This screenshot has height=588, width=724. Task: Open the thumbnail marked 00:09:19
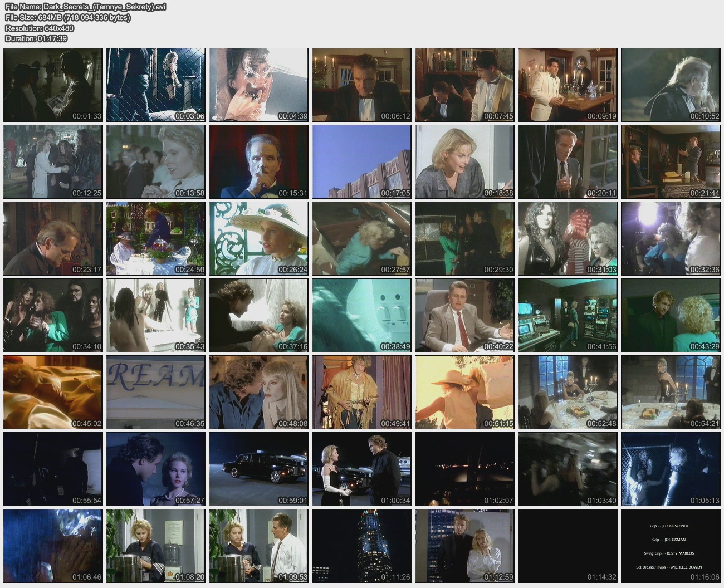(568, 85)
